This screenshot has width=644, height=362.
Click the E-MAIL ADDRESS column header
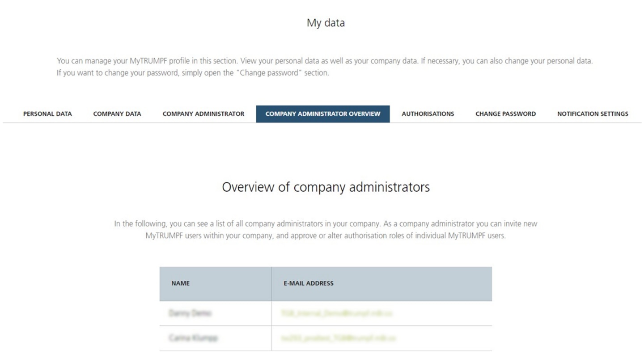(x=309, y=283)
